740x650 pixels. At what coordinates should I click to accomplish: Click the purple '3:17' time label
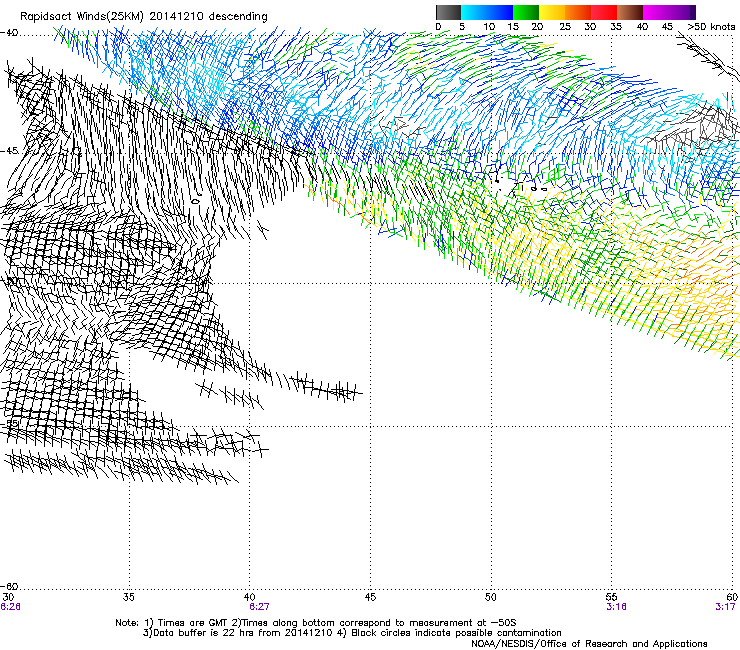(x=725, y=607)
